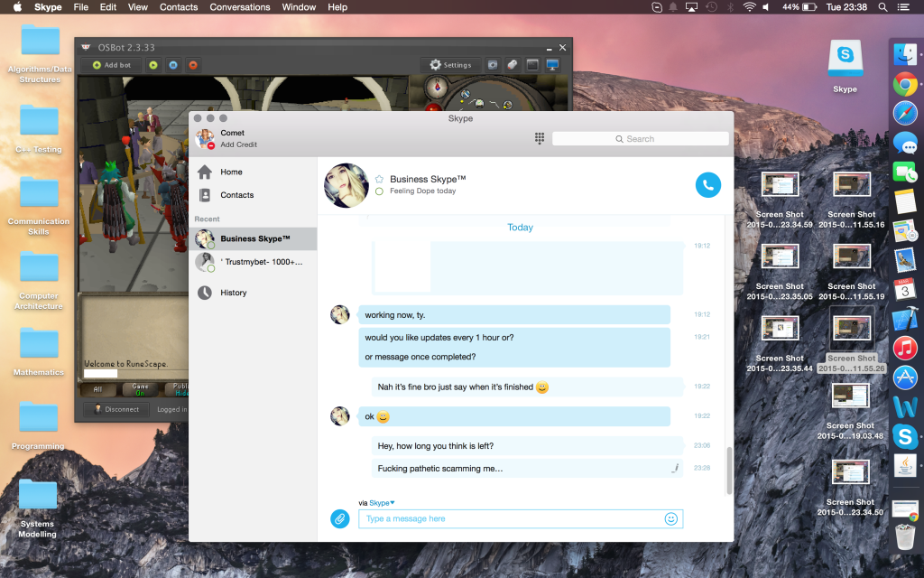The width and height of the screenshot is (924, 578).
Task: Take a screenshot with OSBot's camera icon
Action: click(493, 65)
